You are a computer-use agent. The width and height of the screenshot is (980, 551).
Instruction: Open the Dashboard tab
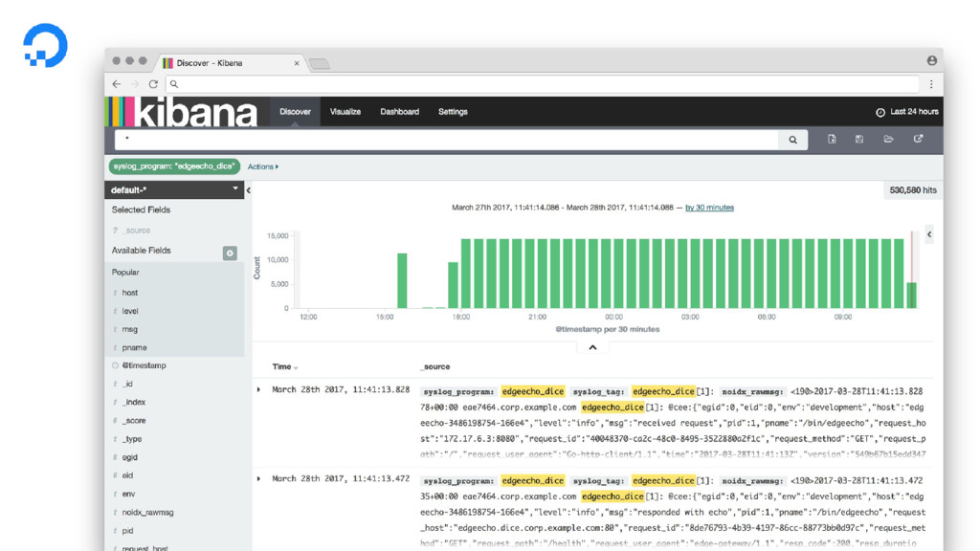point(399,112)
